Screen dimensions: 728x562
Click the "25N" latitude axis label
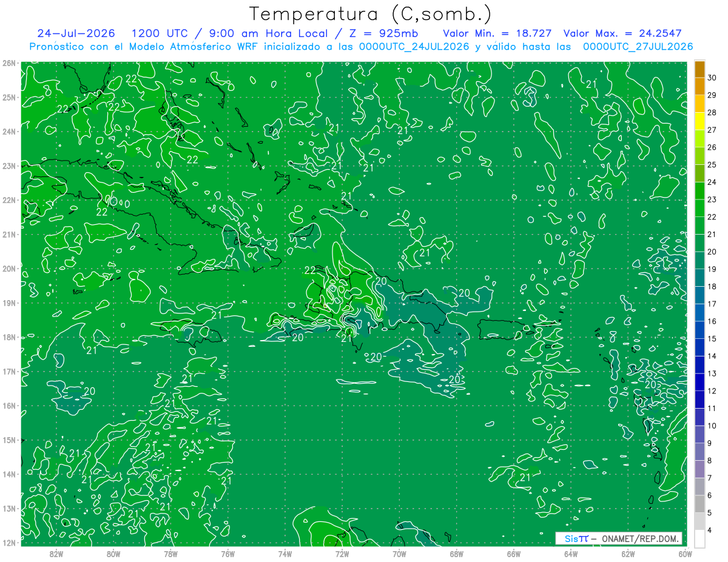pos(9,97)
